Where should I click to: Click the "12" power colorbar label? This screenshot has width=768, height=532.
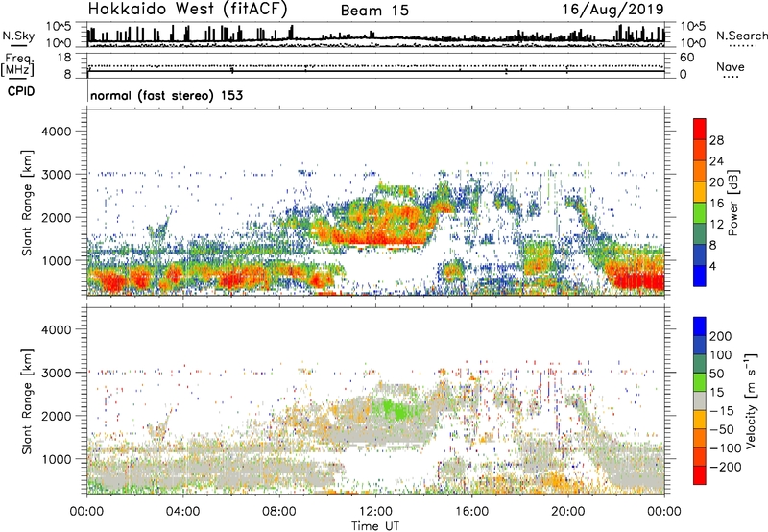click(716, 225)
